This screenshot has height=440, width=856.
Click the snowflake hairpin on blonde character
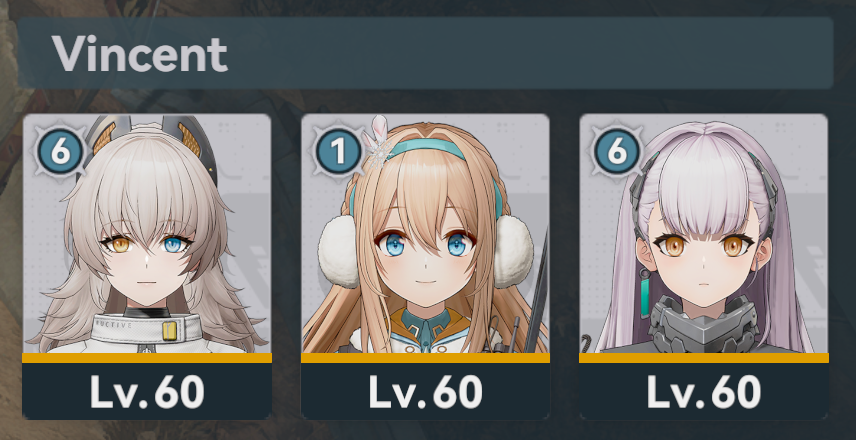click(x=378, y=143)
